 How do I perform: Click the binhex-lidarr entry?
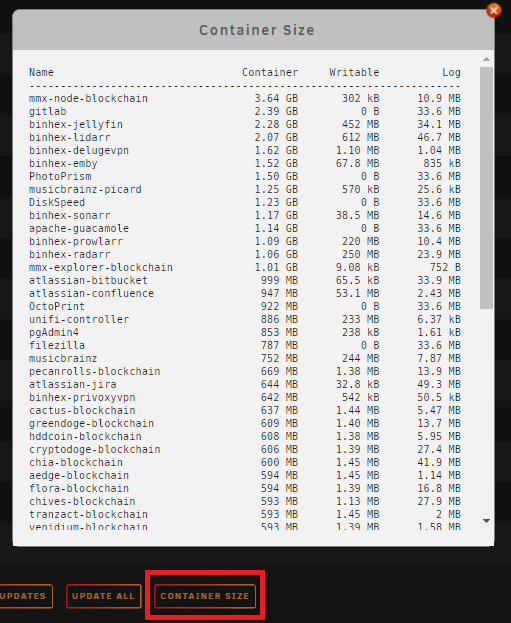pos(70,137)
